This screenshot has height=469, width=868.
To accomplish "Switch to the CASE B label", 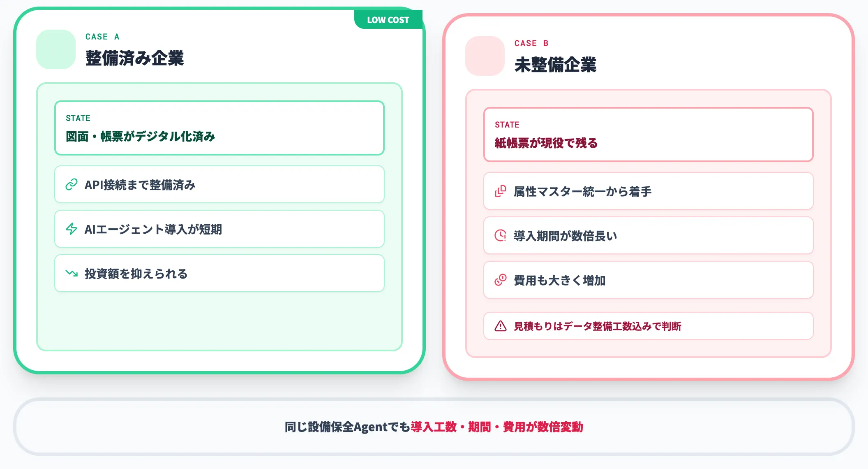I will point(531,43).
